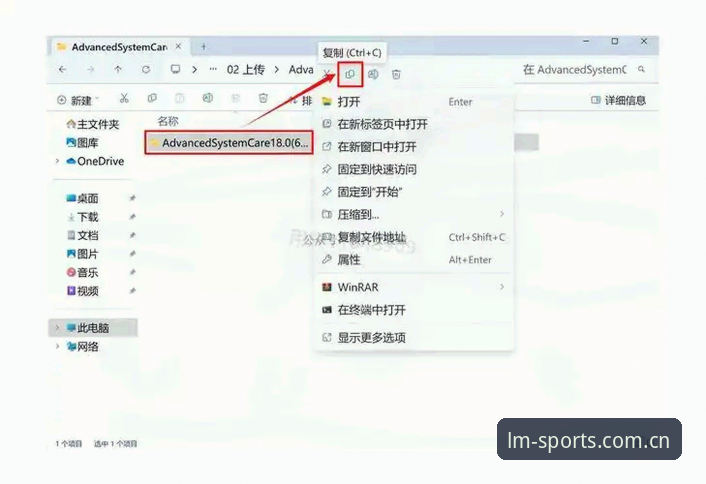This screenshot has width=706, height=484.
Task: Click 显示更多选项
Action: click(413, 337)
